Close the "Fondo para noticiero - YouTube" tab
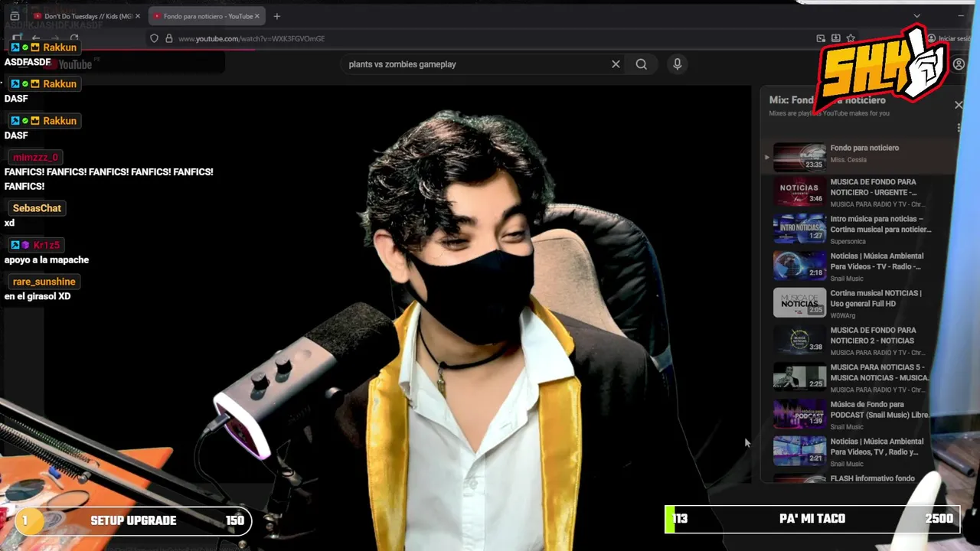This screenshot has width=980, height=551. pos(256,16)
